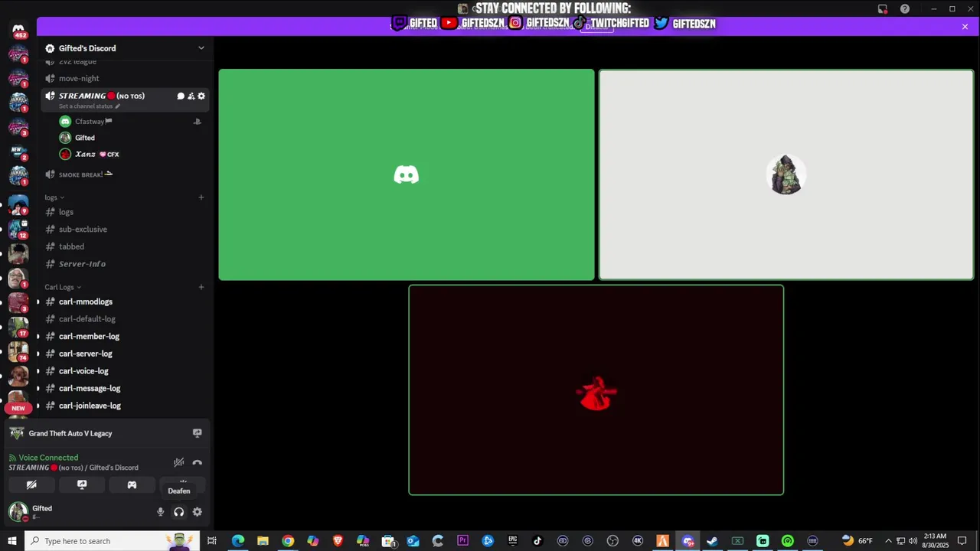980x551 pixels.
Task: Focus the green Discord-logo participant tile
Action: tap(407, 174)
